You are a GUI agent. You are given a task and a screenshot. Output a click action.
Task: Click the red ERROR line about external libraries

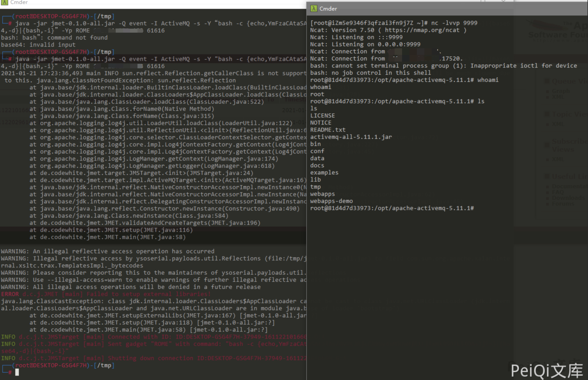coord(106,294)
